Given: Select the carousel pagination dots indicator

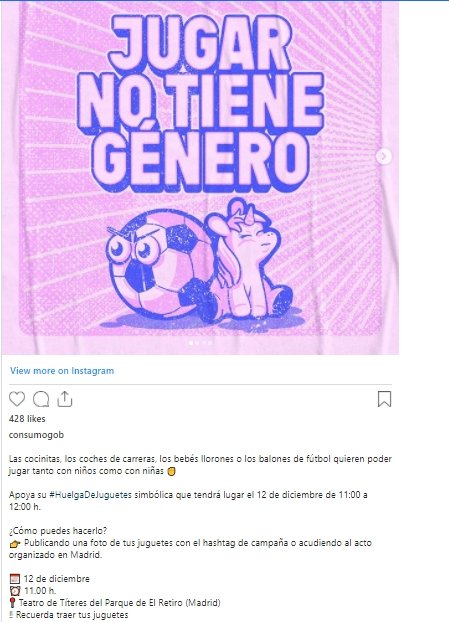Looking at the screenshot, I should [200, 343].
